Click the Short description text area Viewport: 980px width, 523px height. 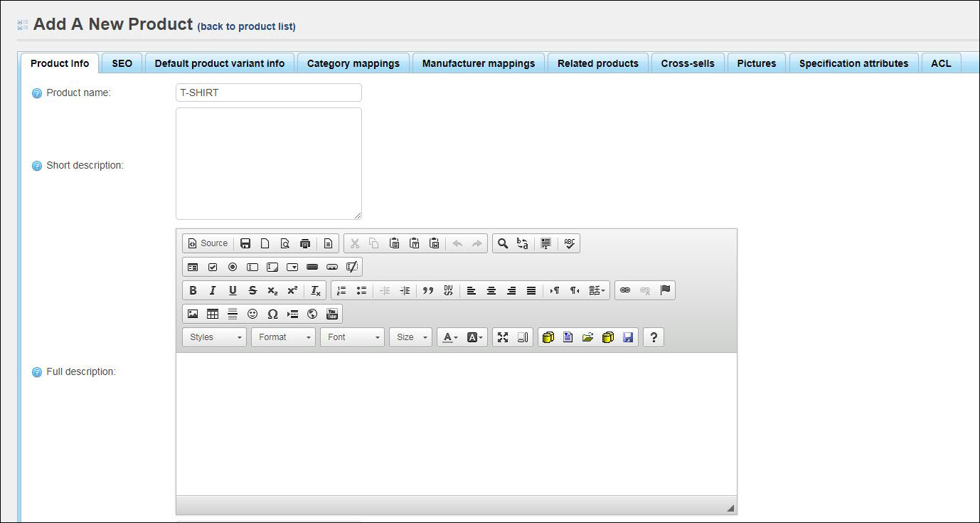(268, 164)
